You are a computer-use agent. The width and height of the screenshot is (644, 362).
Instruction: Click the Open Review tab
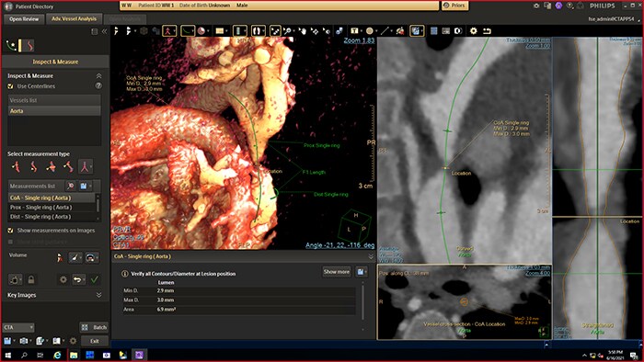pos(24,19)
